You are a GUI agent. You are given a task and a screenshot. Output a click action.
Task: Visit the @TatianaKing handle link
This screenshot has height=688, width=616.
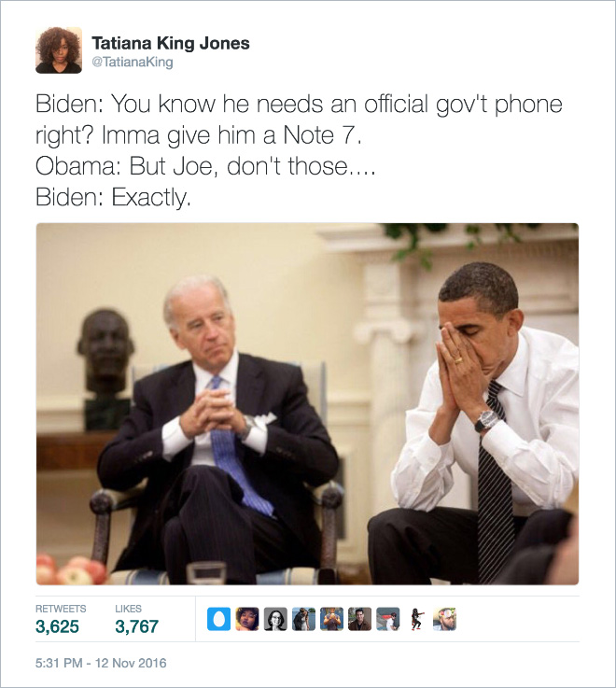(132, 62)
